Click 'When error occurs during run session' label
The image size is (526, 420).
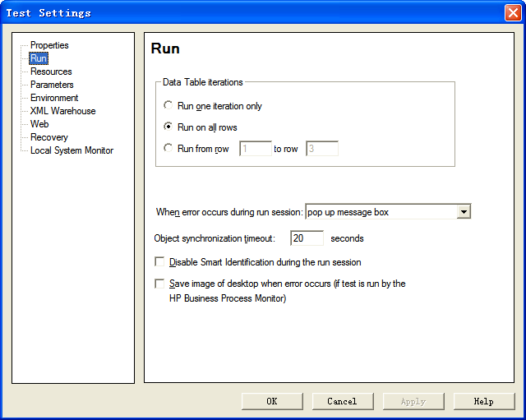[x=229, y=212]
